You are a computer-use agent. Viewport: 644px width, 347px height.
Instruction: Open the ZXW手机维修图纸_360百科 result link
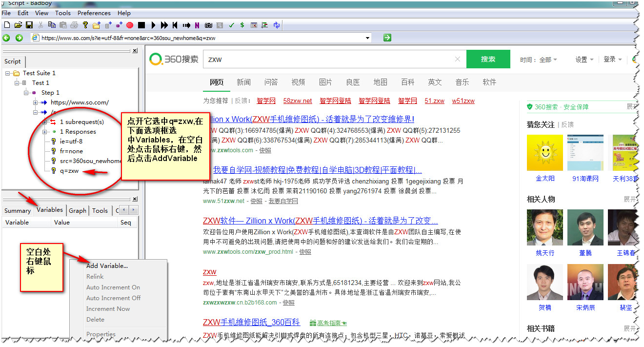251,322
